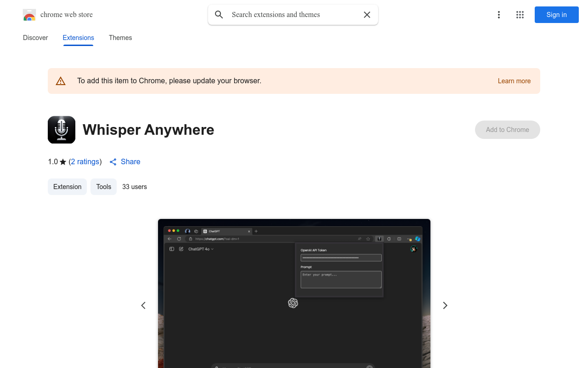Open the Themes tab
The width and height of the screenshot is (588, 368).
tap(120, 38)
